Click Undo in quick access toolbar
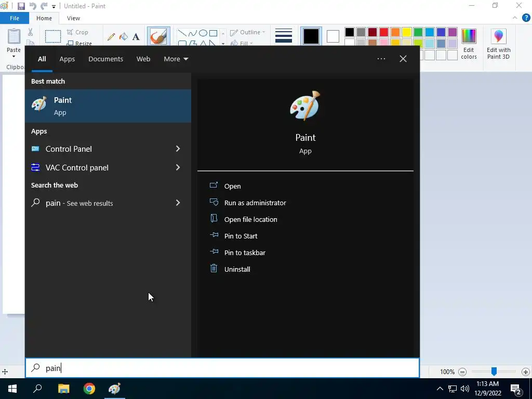532x399 pixels. 33,6
